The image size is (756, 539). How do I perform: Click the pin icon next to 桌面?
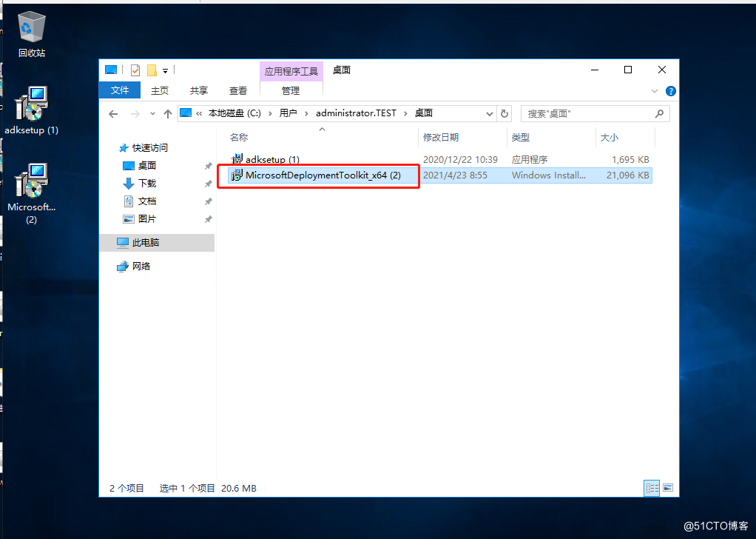[x=209, y=166]
